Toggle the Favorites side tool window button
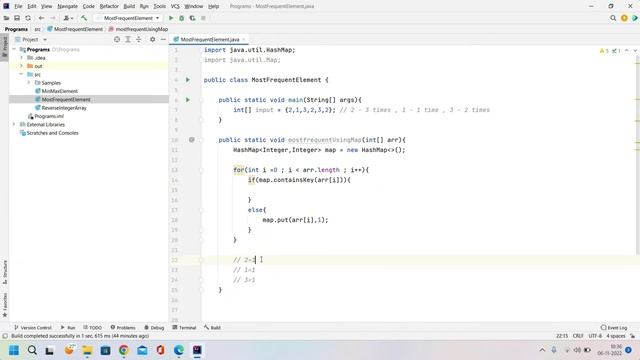 [x=4, y=304]
